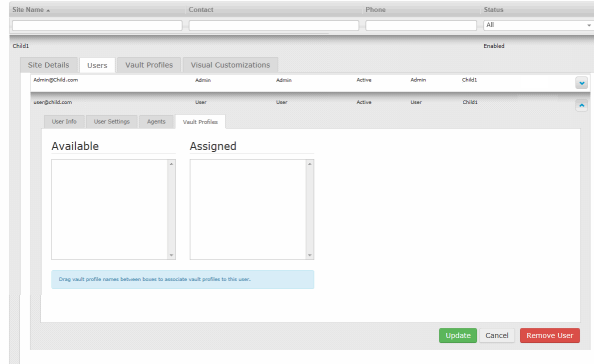Click the green Update button
This screenshot has width=594, height=364.
click(x=458, y=336)
